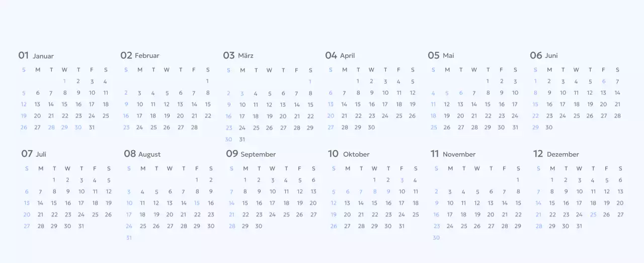Select day 6 in Juni

604,81
